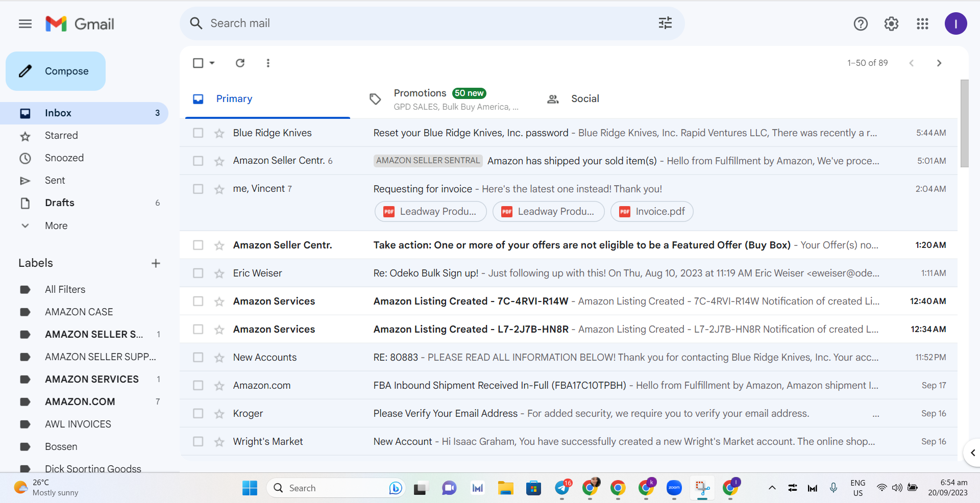Open the Starred folder
980x503 pixels.
point(84,136)
